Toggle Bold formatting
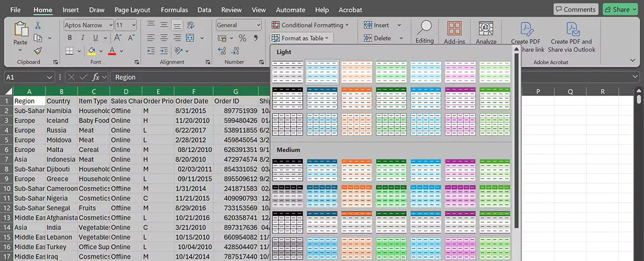Viewport: 644px width, 261px height. (x=69, y=38)
